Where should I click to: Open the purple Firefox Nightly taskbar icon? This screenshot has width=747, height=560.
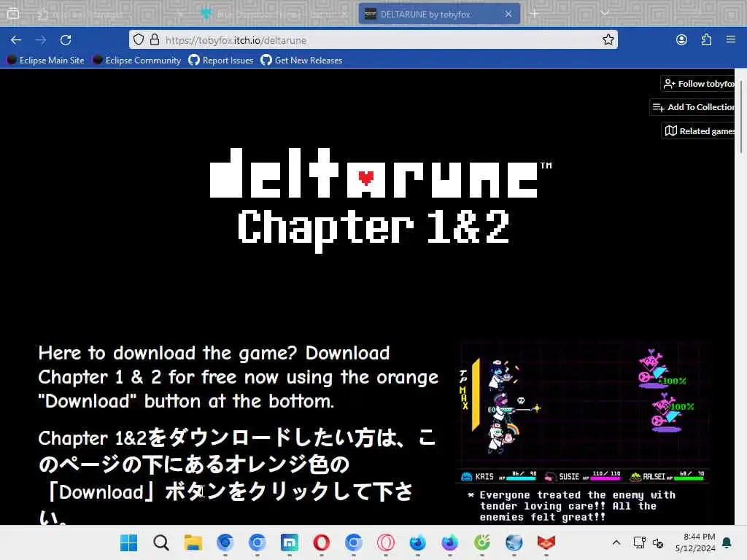[x=449, y=542]
